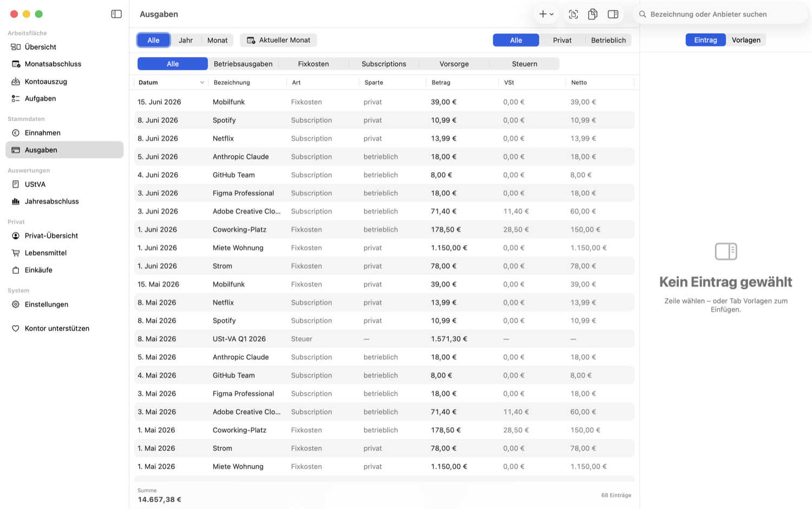Click the Jahresabschluss chart icon
812x509 pixels.
(16, 201)
